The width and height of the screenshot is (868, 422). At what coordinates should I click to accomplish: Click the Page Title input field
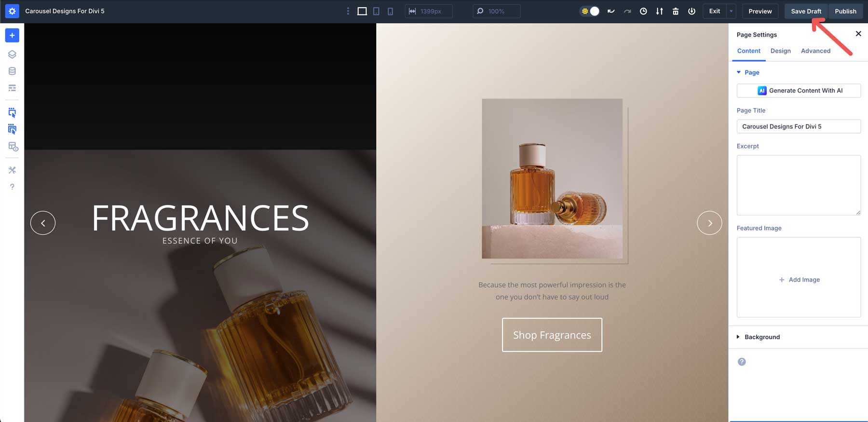point(799,126)
